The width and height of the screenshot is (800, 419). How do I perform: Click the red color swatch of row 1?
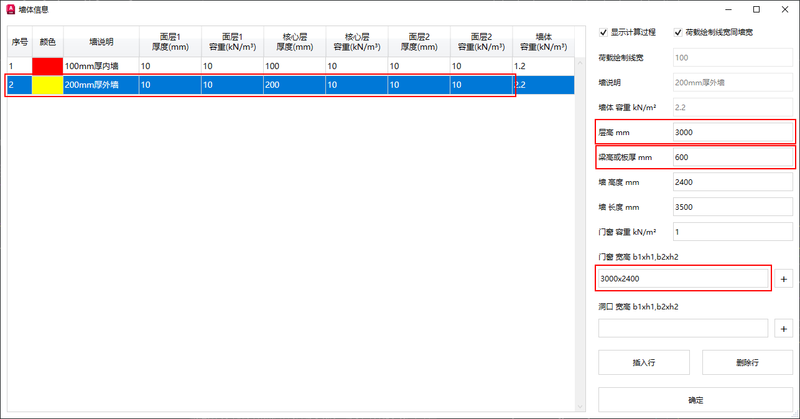47,66
